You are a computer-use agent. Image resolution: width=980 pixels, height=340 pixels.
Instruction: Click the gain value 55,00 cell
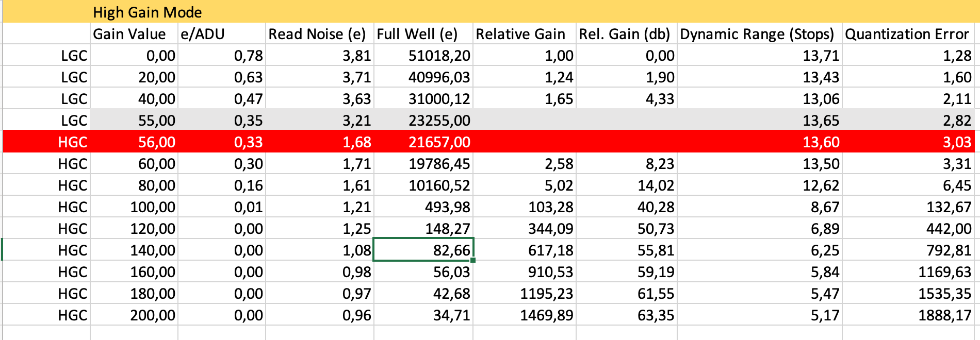pos(134,120)
